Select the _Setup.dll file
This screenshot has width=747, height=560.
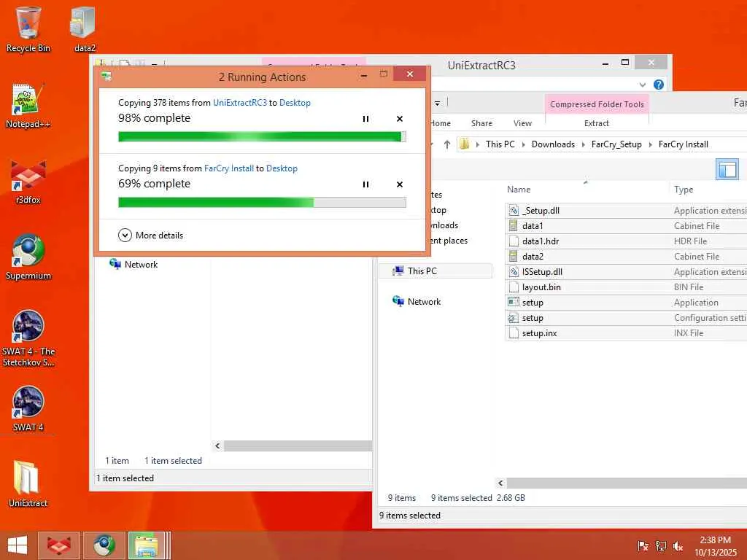click(x=626, y=211)
